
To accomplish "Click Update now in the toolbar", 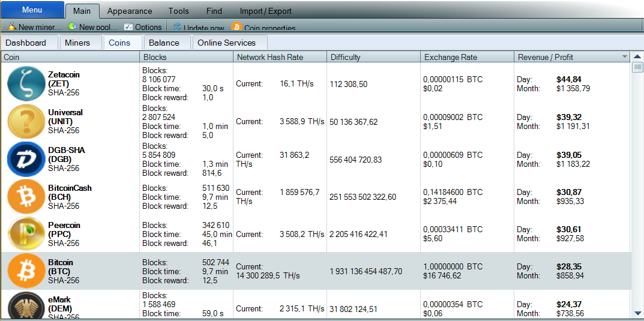I will click(199, 28).
